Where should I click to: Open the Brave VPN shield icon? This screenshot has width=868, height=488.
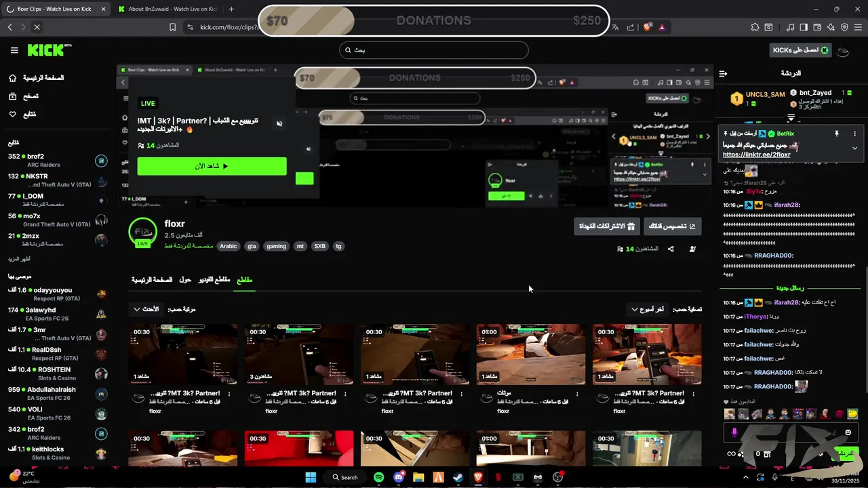pyautogui.click(x=844, y=27)
